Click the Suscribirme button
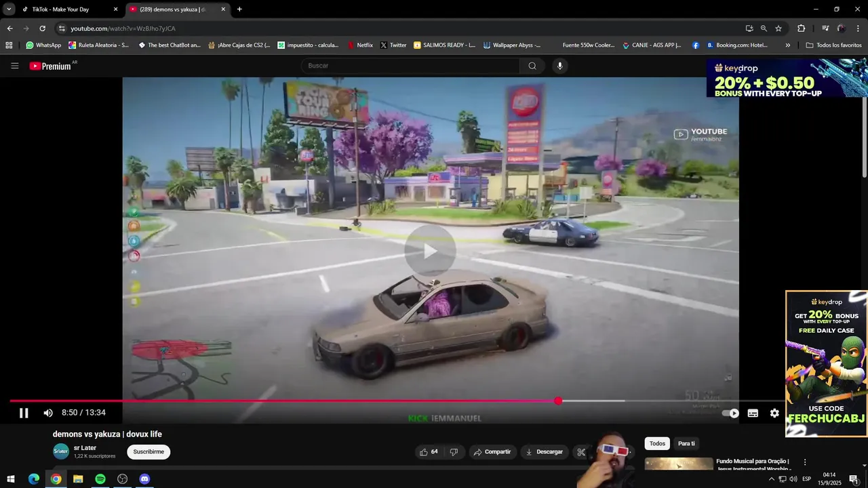The width and height of the screenshot is (868, 488). point(149,452)
